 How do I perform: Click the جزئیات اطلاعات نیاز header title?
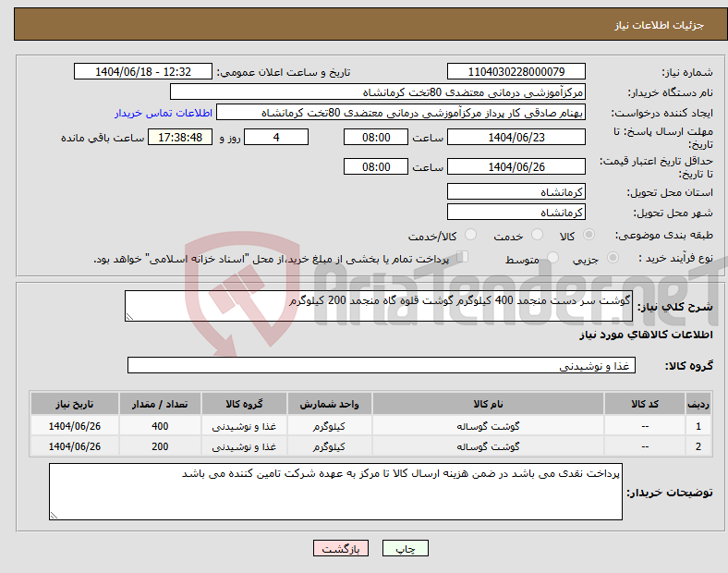(660, 25)
